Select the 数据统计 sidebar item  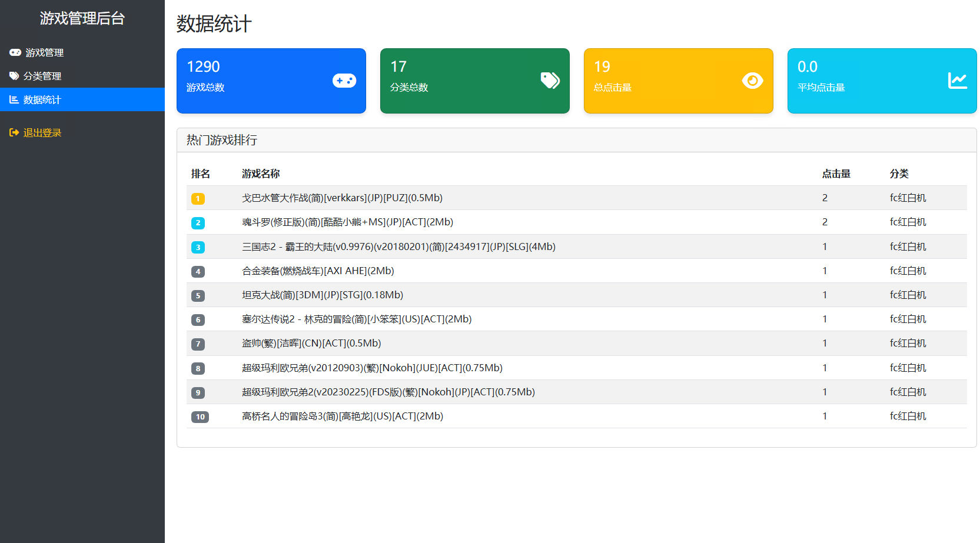click(42, 99)
